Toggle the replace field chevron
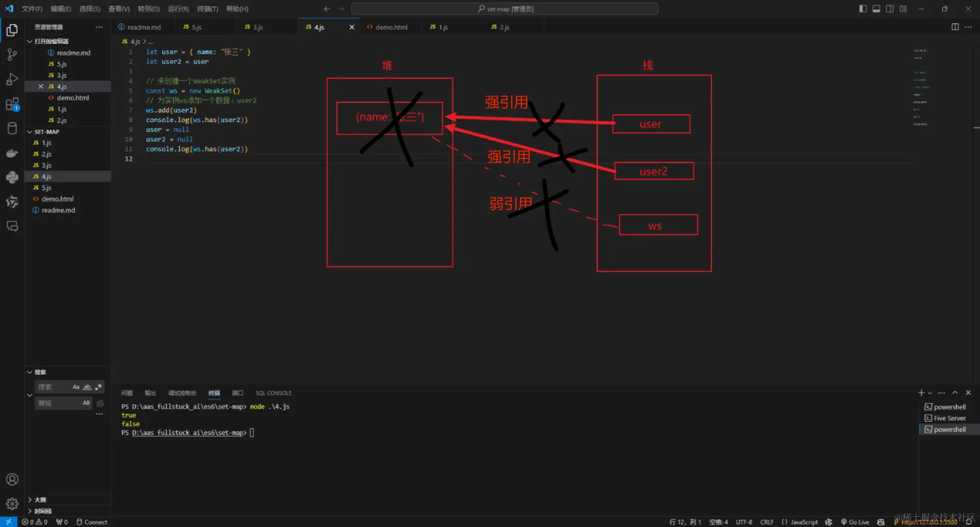 (x=30, y=395)
